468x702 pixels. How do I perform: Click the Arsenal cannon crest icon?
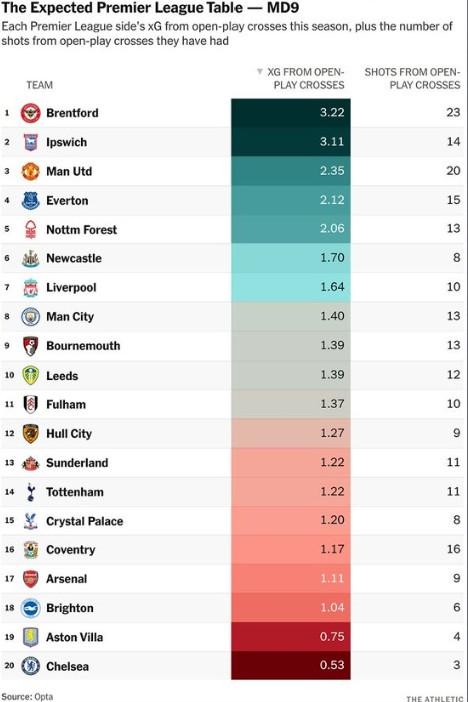[x=30, y=579]
